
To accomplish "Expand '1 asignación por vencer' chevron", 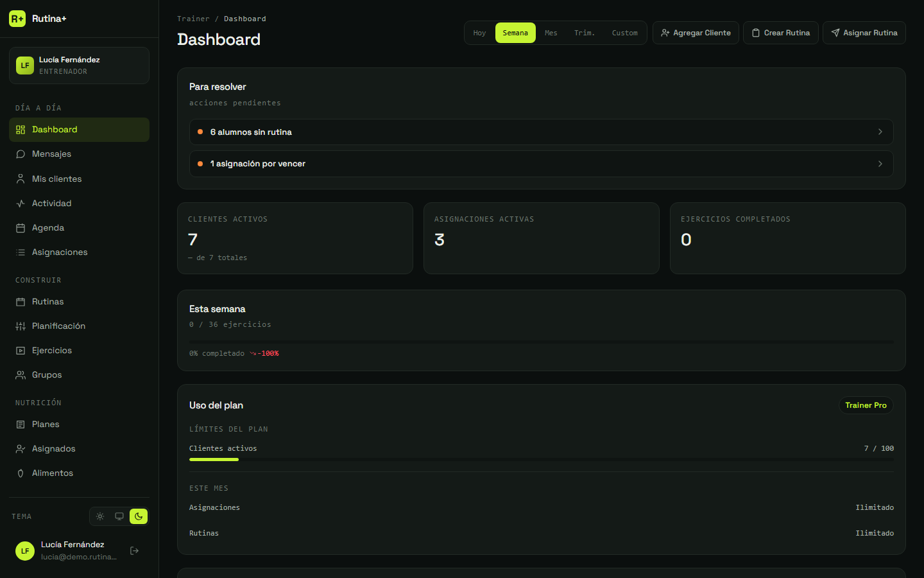I will click(880, 164).
